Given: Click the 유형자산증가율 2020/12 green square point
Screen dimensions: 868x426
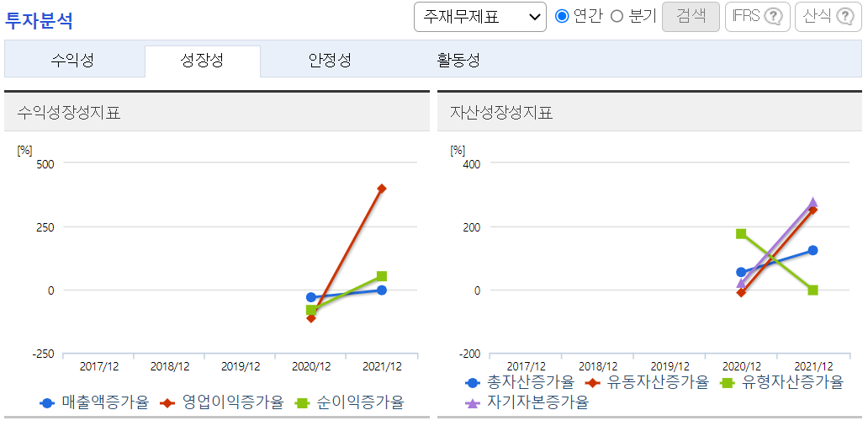Looking at the screenshot, I should pos(741,234).
